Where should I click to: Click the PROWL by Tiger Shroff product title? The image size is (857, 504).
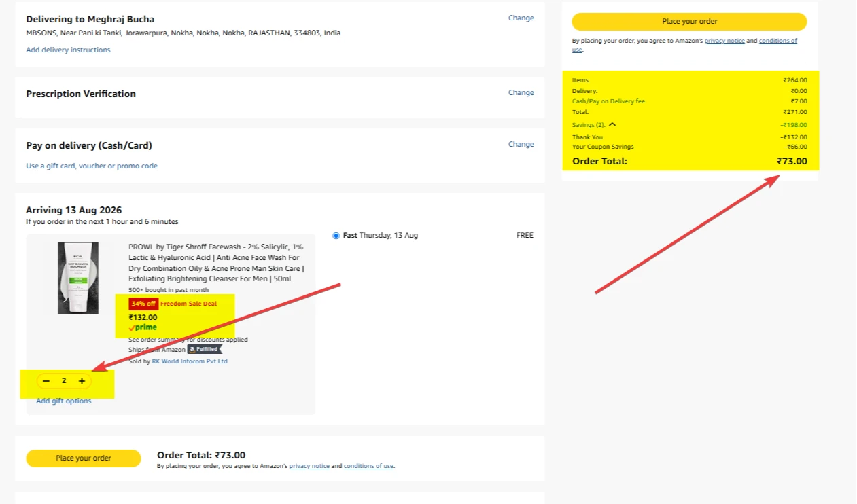(x=216, y=263)
